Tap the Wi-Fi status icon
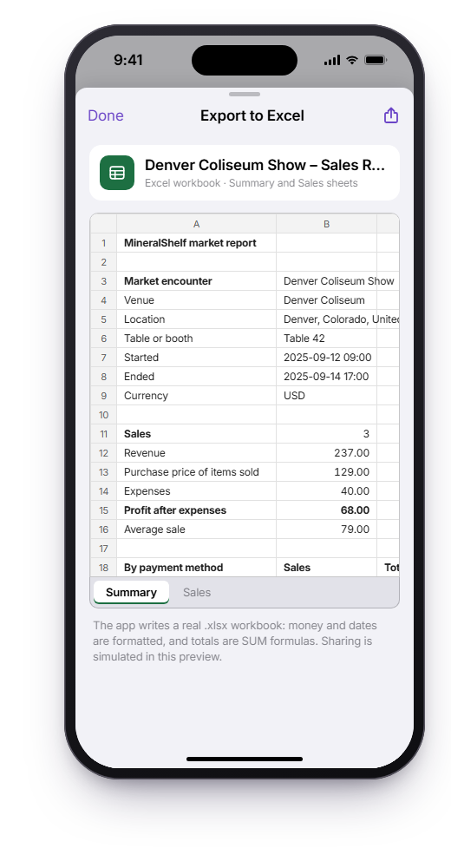The image size is (451, 868). [x=352, y=60]
